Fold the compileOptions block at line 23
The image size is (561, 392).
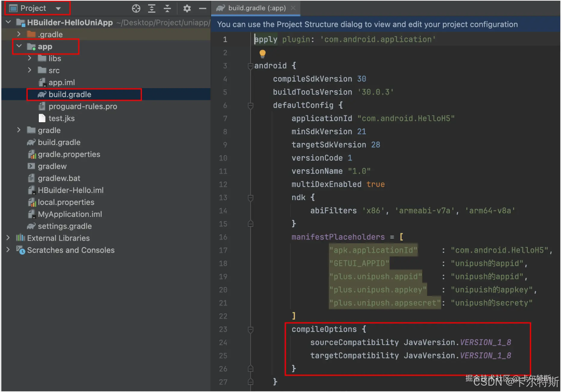click(251, 330)
